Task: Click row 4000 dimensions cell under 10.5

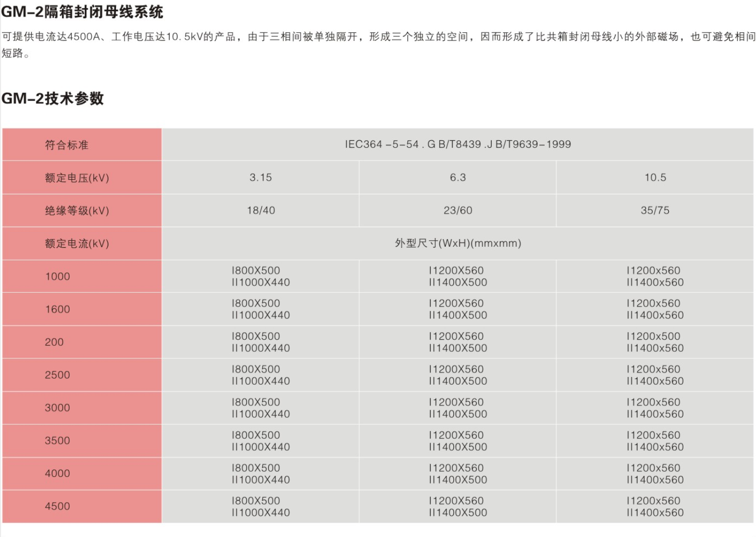Action: click(x=655, y=473)
